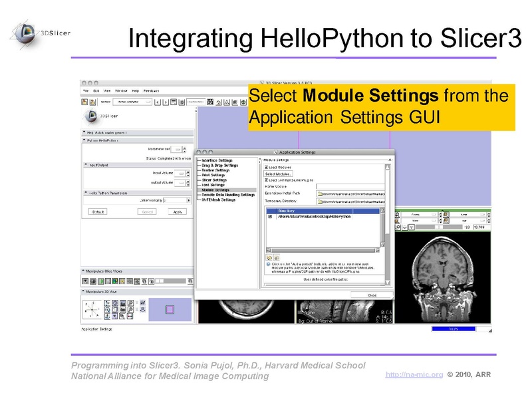This screenshot has height=399, width=532.
Task: Click the refresh module icon in toolbar
Action: coord(182,102)
